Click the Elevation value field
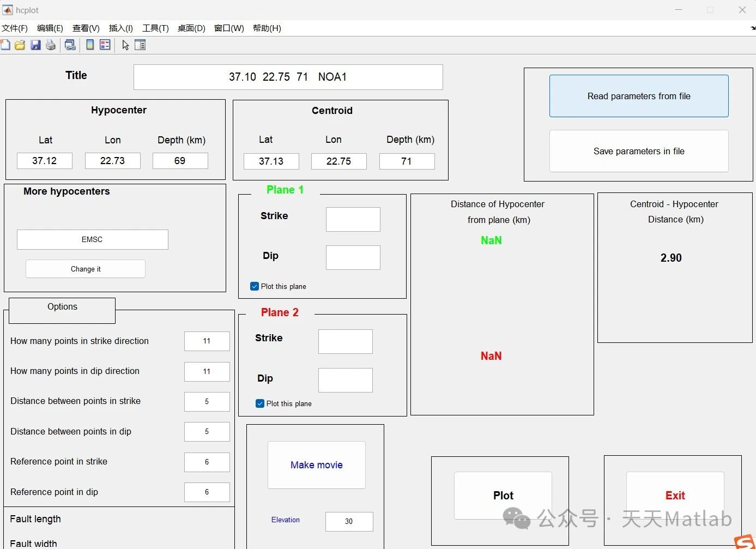756x549 pixels. [x=349, y=522]
